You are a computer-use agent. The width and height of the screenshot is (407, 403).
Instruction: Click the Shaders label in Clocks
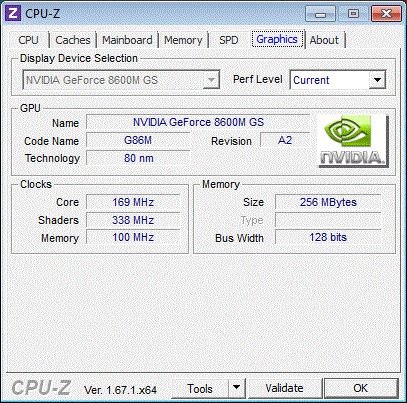point(58,220)
